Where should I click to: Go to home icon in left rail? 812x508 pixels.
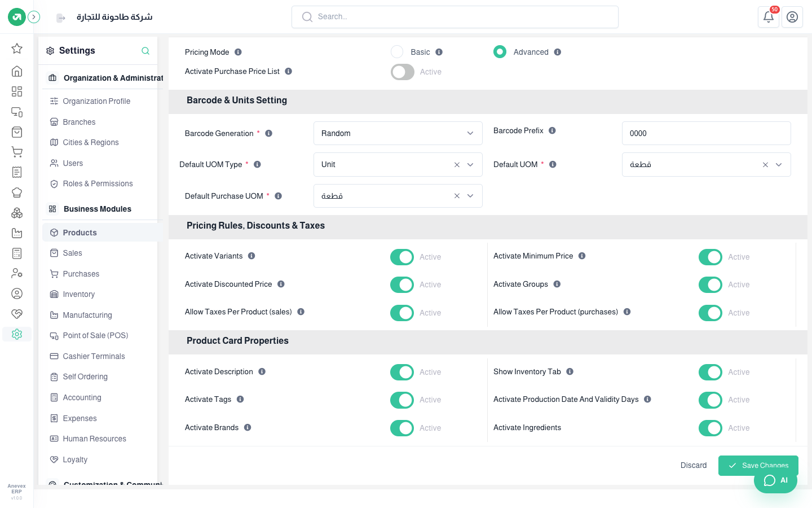(x=17, y=71)
